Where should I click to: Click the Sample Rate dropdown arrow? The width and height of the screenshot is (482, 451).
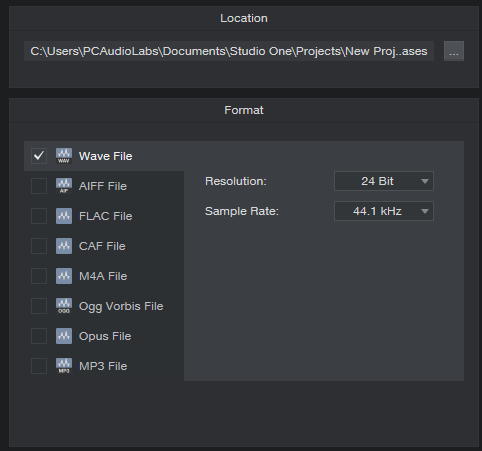point(424,211)
